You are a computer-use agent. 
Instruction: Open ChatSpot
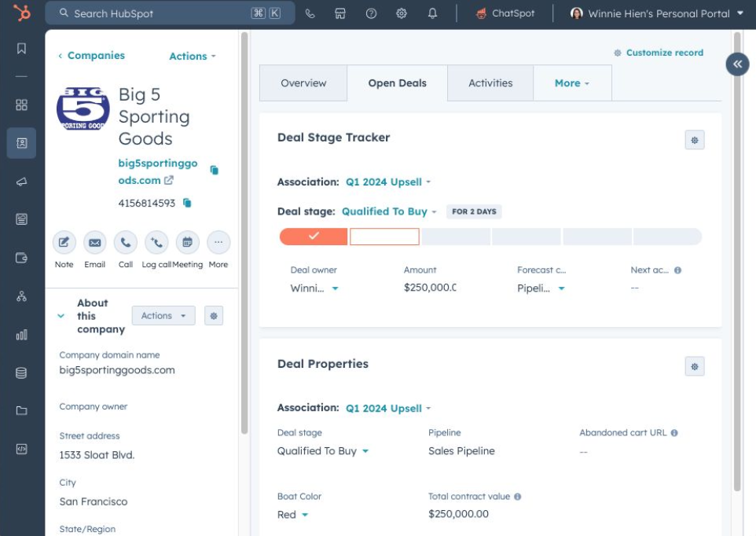point(505,13)
